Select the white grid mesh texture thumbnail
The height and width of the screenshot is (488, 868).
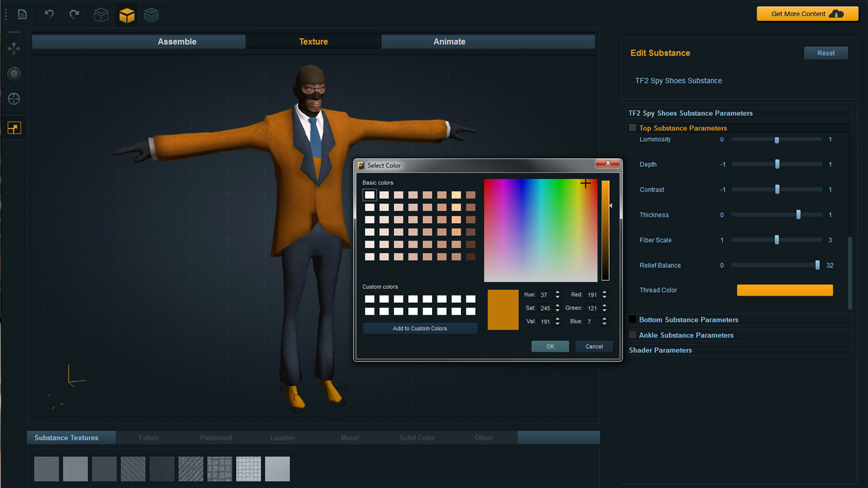(x=249, y=469)
